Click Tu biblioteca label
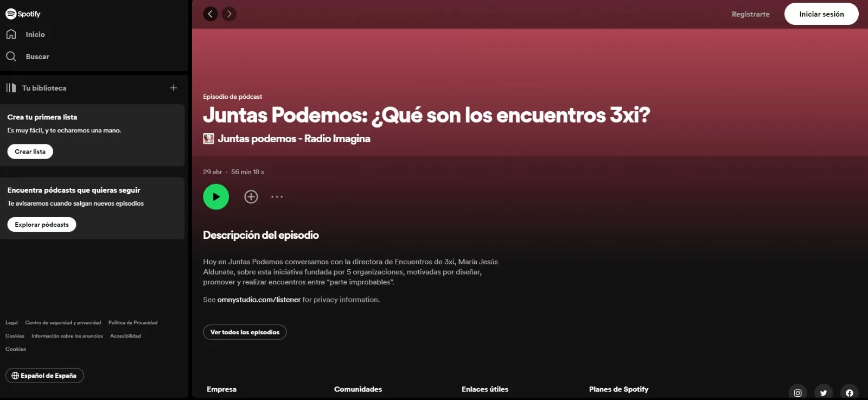This screenshot has height=400, width=868. (x=44, y=88)
